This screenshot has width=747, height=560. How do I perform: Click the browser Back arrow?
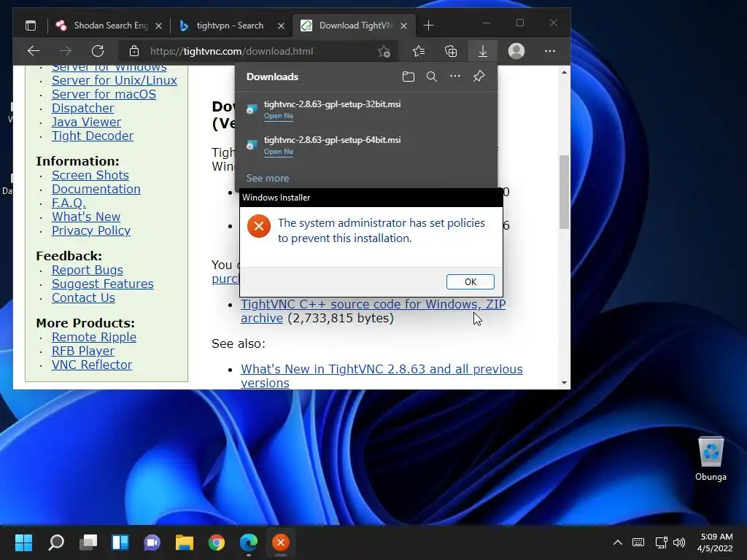pos(34,51)
